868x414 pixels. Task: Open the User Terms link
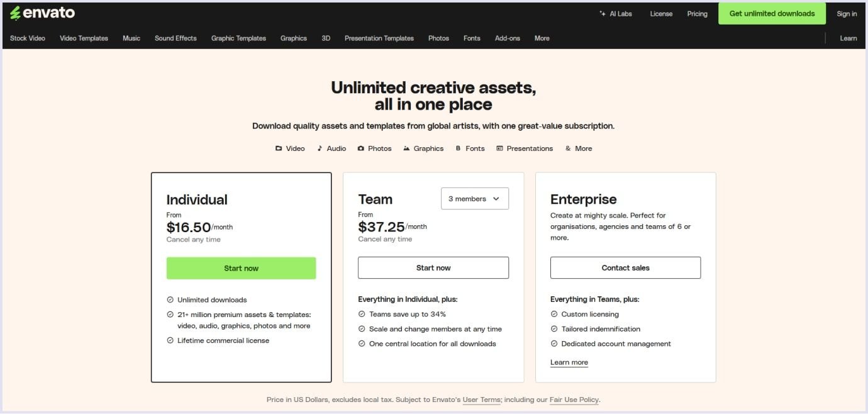tap(482, 400)
